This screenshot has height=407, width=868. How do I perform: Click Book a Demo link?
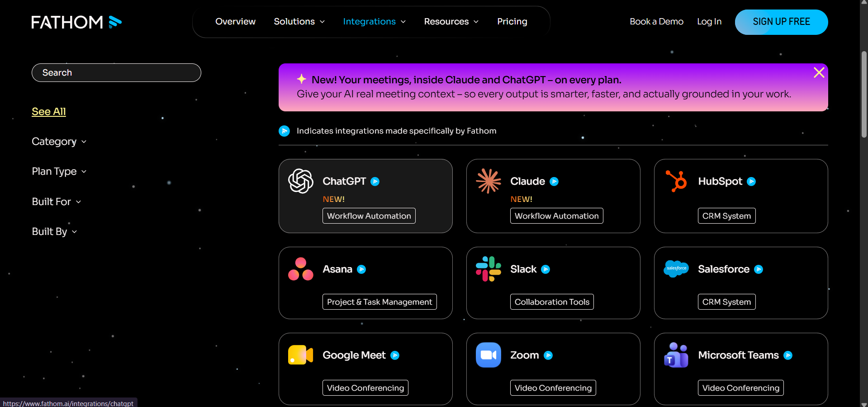click(656, 22)
